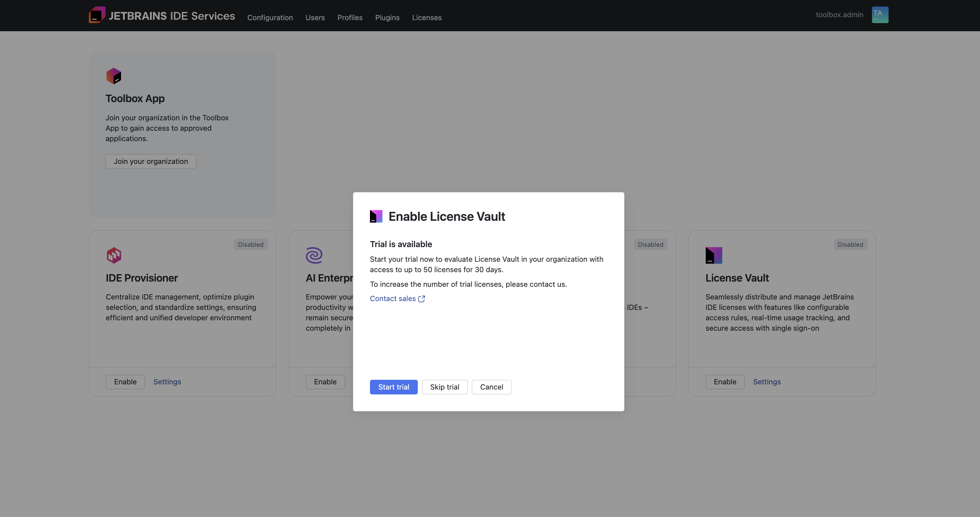Click the License Vault card icon
Viewport: 980px width, 517px height.
click(714, 256)
